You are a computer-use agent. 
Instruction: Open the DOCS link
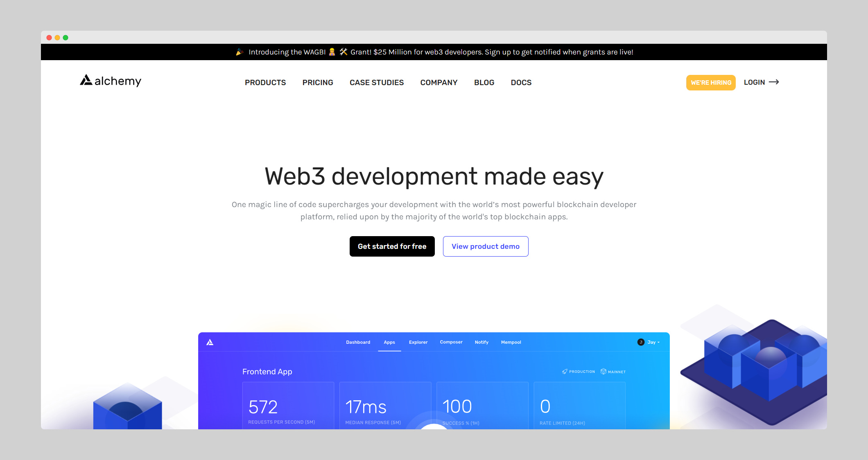tap(521, 83)
